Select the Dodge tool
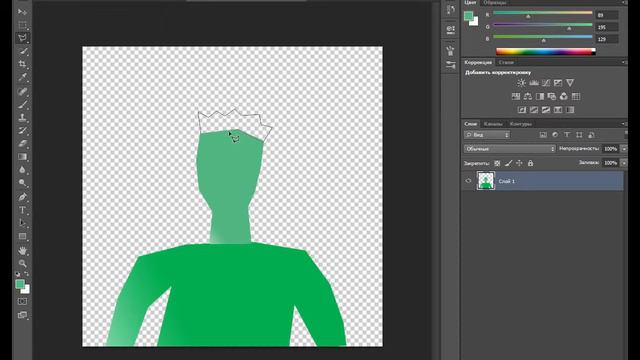Viewport: 640px width, 360px height. point(22,183)
